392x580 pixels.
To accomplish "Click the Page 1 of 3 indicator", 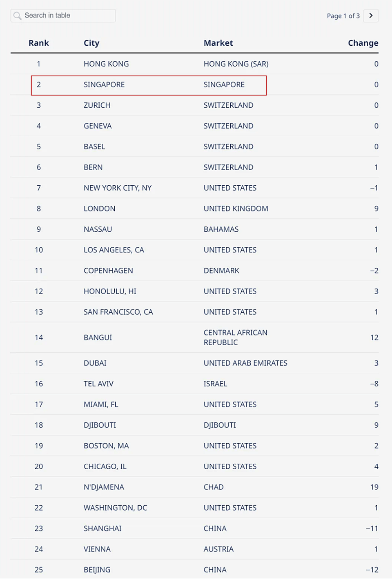I will tap(343, 16).
